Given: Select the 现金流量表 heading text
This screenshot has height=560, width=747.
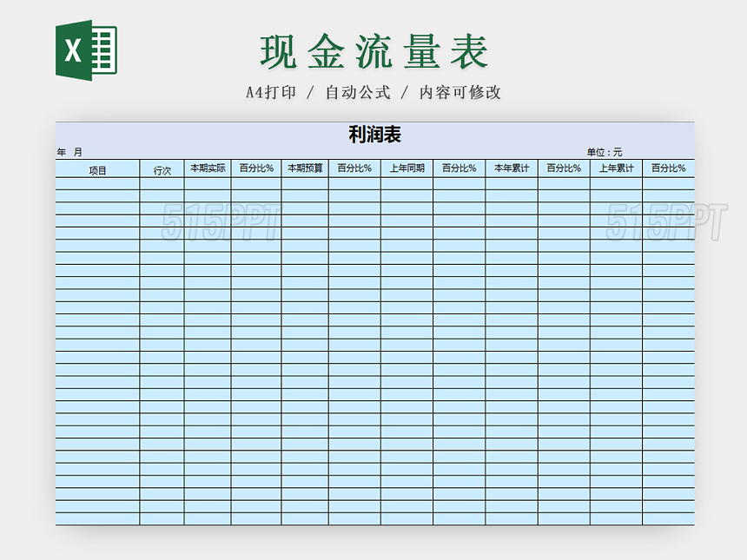Looking at the screenshot, I should 374,51.
